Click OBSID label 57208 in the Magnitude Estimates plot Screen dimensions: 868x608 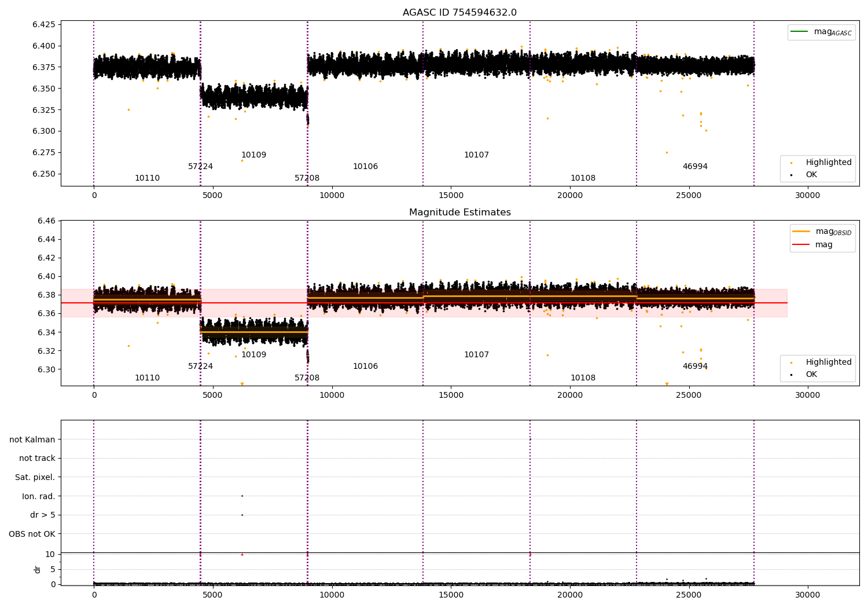(307, 378)
